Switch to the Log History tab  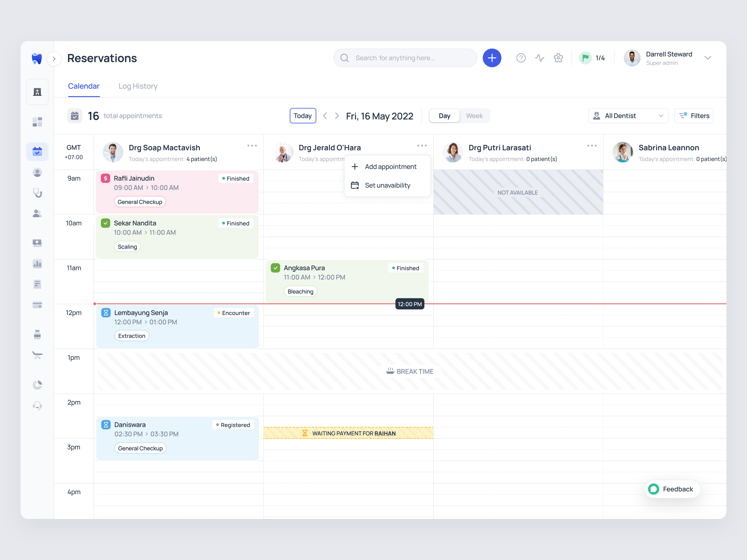[138, 86]
